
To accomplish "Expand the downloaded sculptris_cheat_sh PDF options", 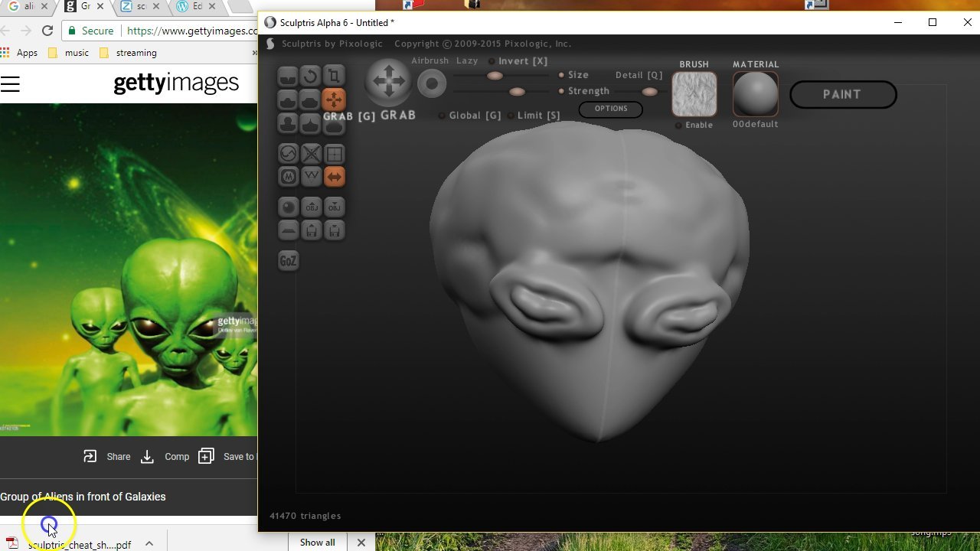I will click(149, 543).
